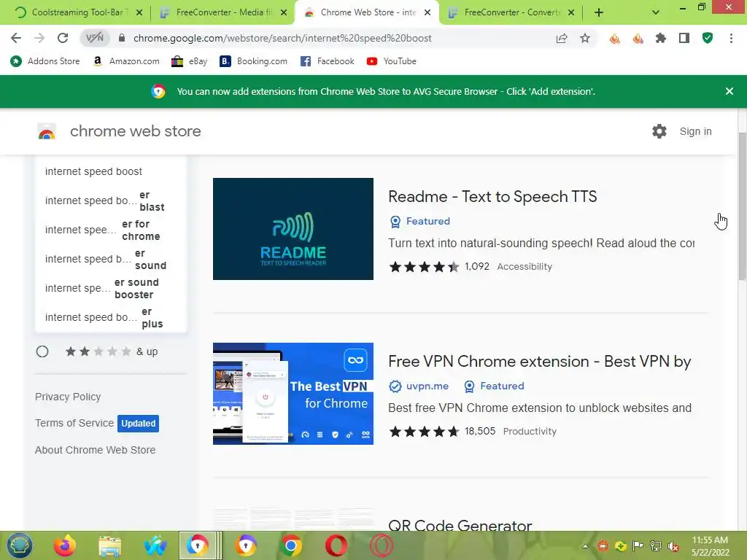
Task: Open eBay bookmark
Action: point(189,61)
